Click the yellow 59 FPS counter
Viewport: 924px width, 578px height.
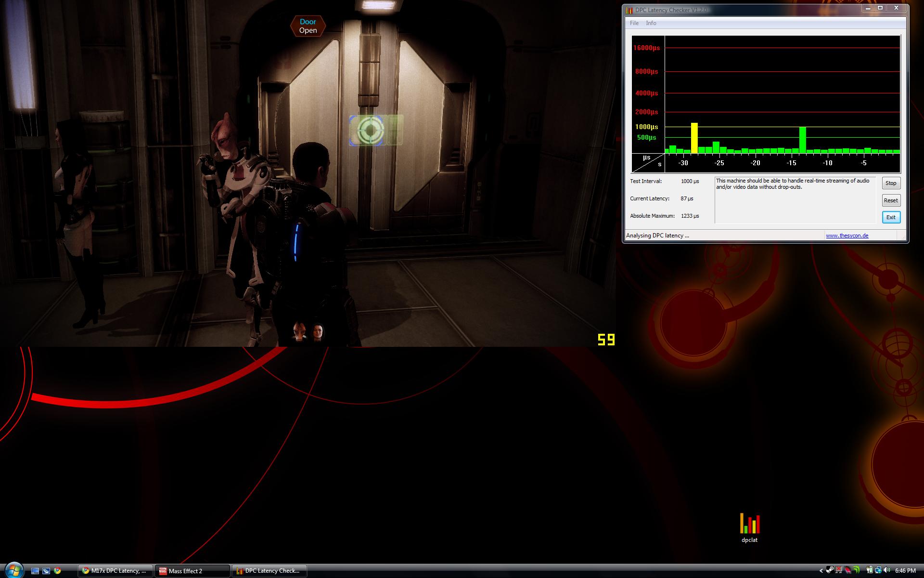tap(606, 340)
